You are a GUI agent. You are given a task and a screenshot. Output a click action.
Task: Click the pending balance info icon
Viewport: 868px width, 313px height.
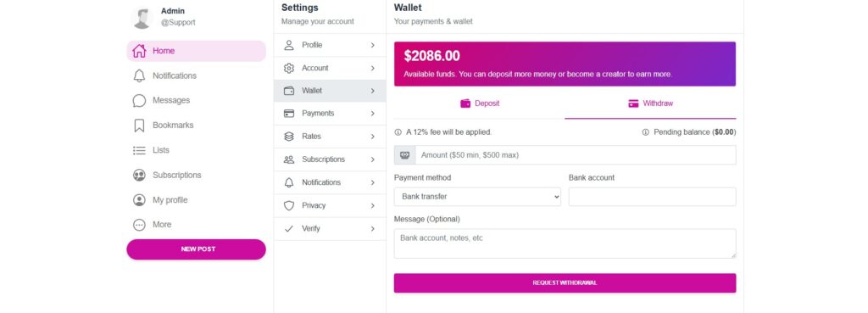645,132
